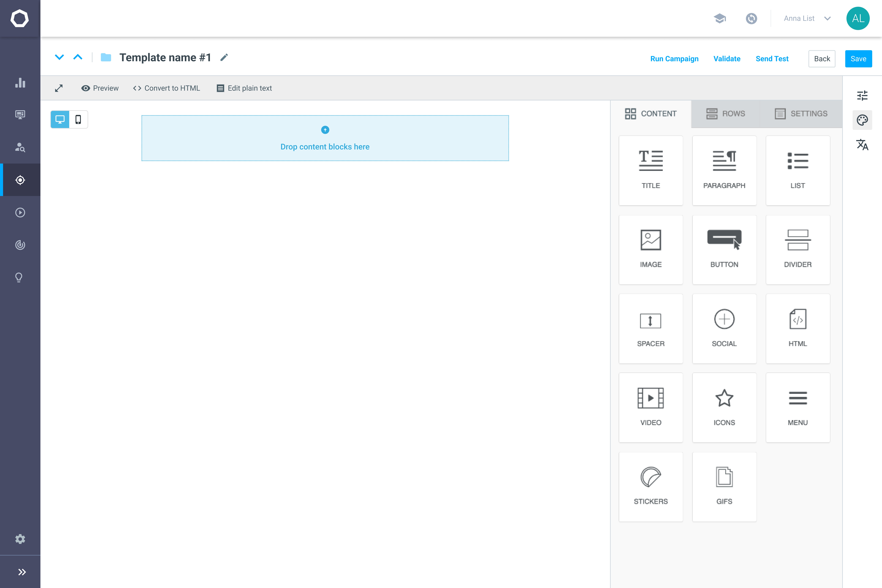
Task: Click the Template name #1 title
Action: pos(165,57)
